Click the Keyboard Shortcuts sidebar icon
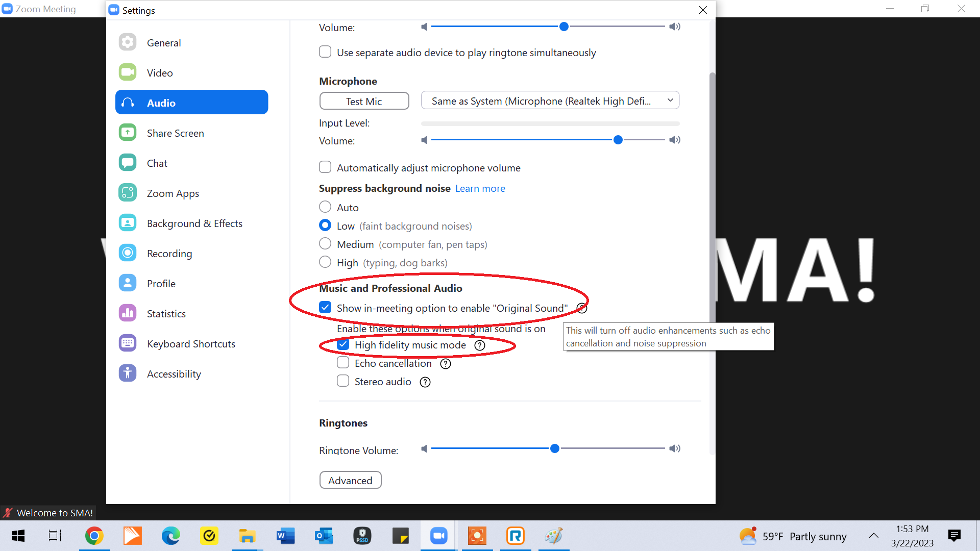Viewport: 980px width, 551px height. [x=128, y=343]
